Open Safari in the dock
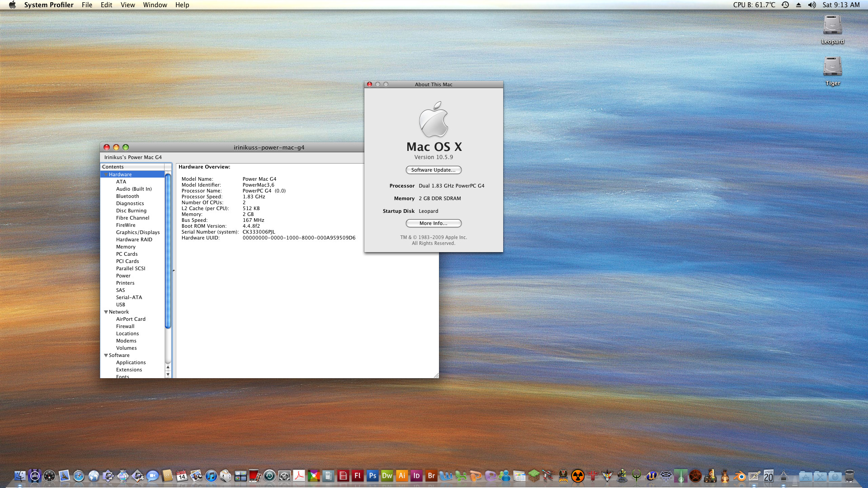This screenshot has width=868, height=488. point(79,476)
